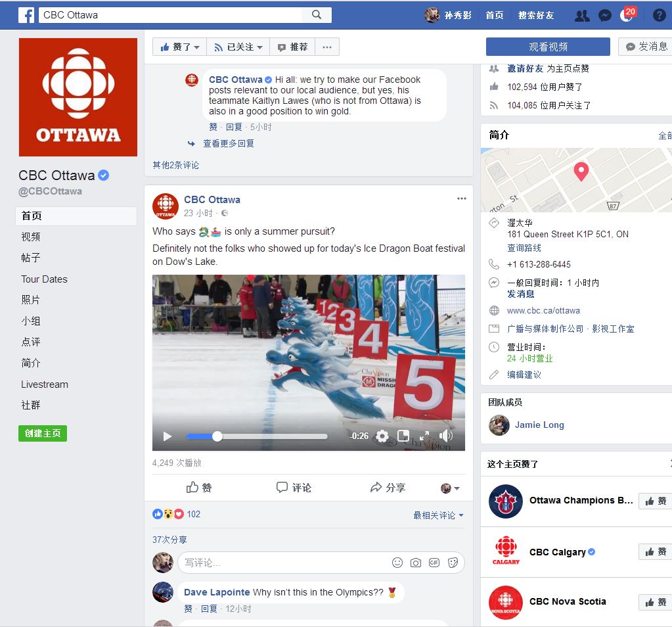Like the dragon boat post (赞)
Screen dimensions: 672x627
point(199,488)
